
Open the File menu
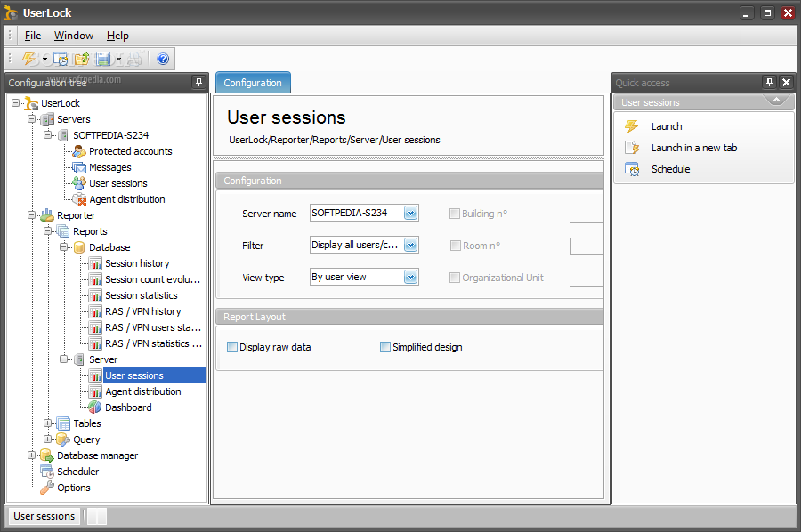tap(33, 36)
